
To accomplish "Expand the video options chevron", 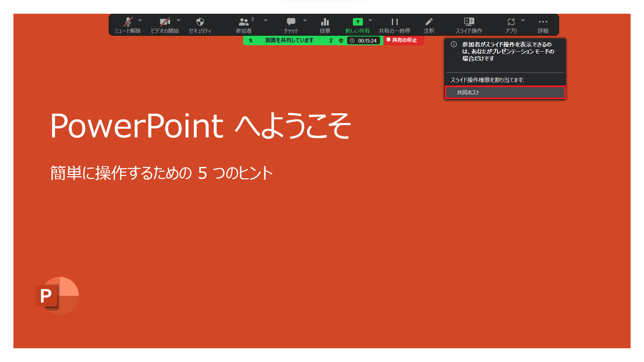I will pyautogui.click(x=178, y=20).
